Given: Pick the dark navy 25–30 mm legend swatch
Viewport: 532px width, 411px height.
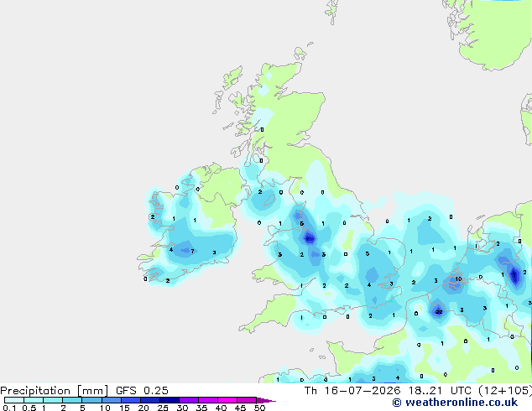Looking at the screenshot, I should tap(170, 400).
